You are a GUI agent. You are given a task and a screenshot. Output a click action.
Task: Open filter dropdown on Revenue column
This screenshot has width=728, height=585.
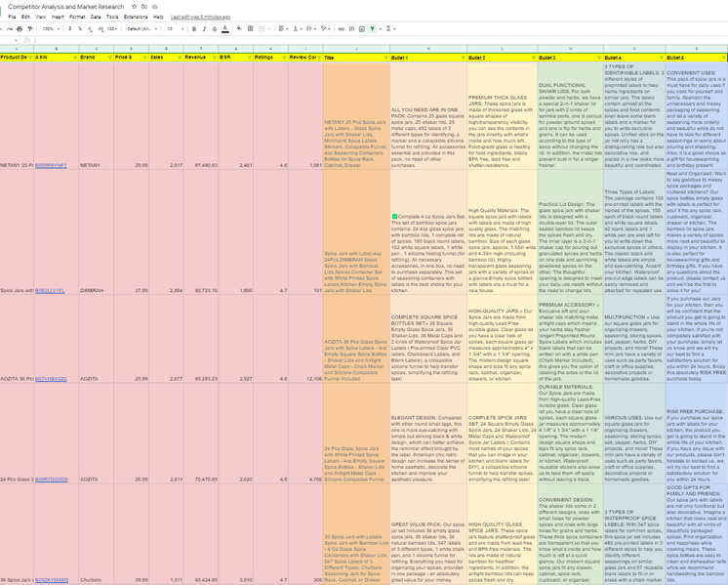tap(215, 58)
